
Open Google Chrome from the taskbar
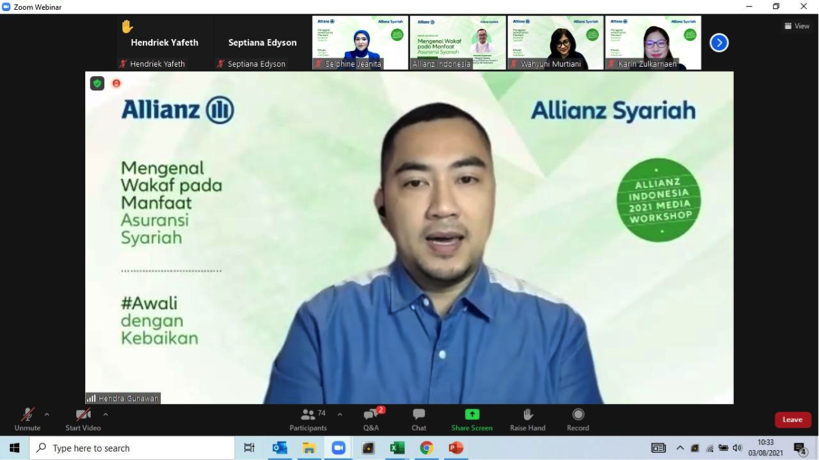pos(426,448)
